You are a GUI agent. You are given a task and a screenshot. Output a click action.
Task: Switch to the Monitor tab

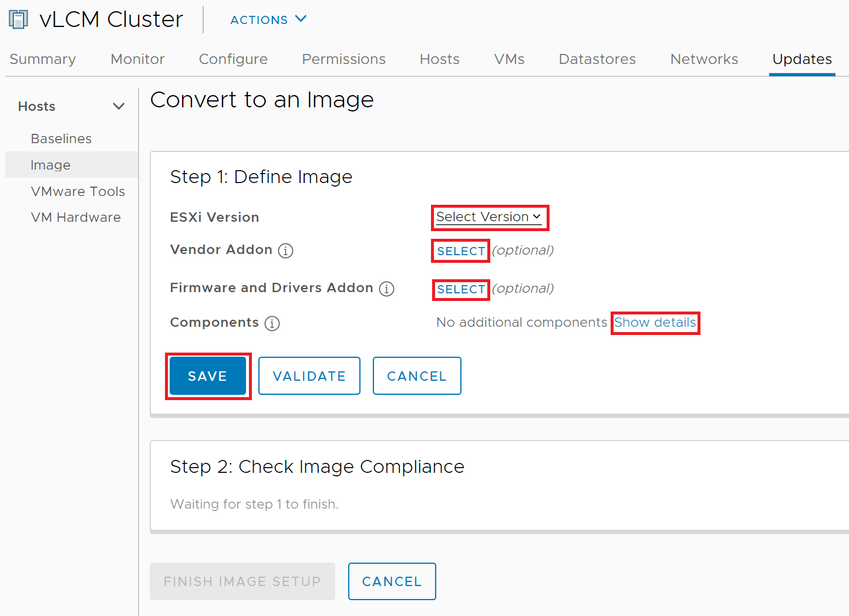(x=137, y=59)
